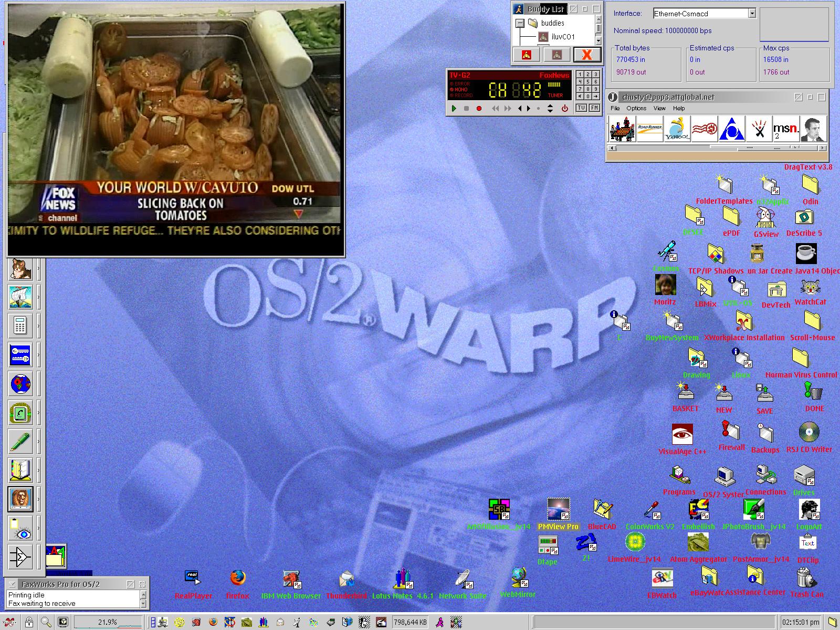This screenshot has height=630, width=840.
Task: Expand the drawer arrow beside the sailing ship icon
Action: coord(38,298)
